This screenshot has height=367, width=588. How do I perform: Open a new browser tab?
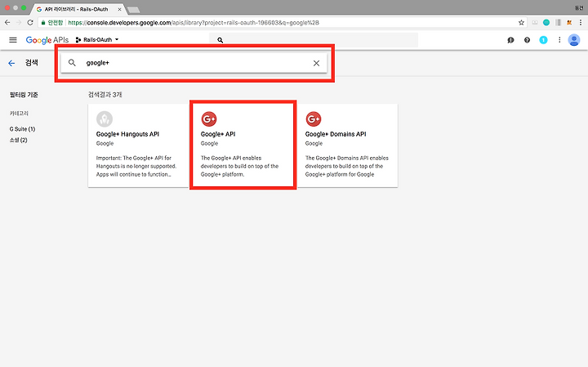(133, 10)
